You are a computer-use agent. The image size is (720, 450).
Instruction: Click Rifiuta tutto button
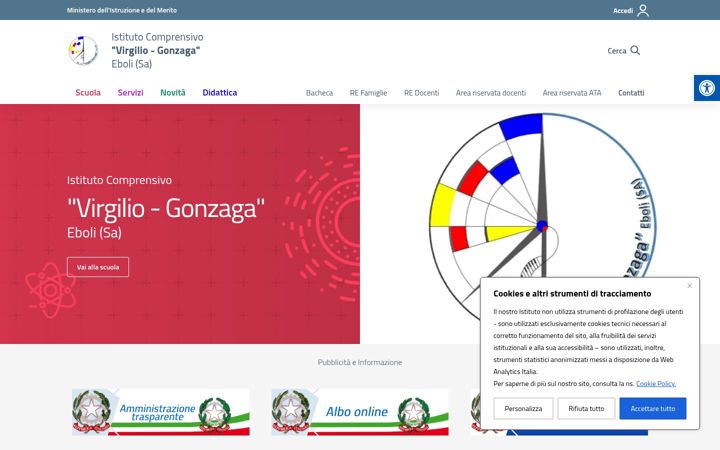(586, 408)
